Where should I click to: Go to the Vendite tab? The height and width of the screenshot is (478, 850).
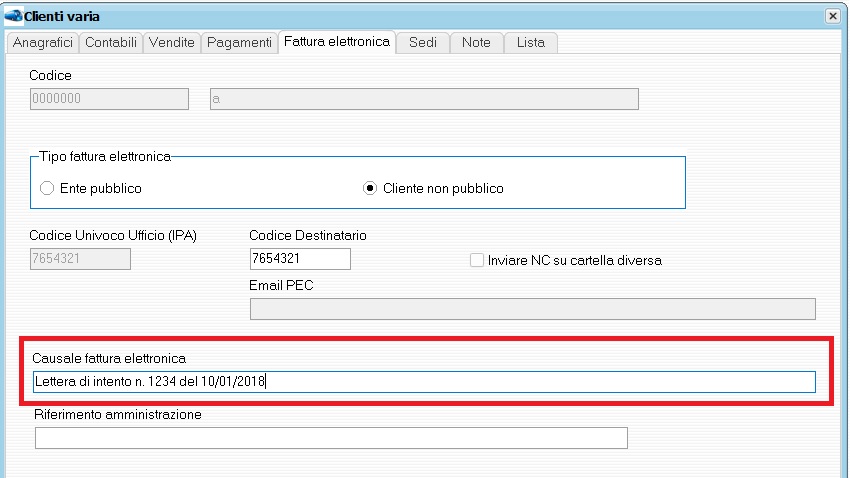click(172, 42)
